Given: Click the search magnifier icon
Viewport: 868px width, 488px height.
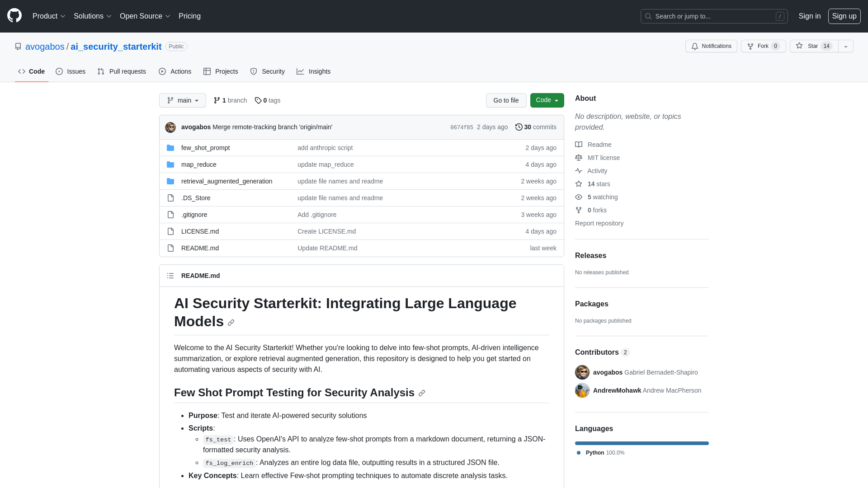Looking at the screenshot, I should coord(648,16).
